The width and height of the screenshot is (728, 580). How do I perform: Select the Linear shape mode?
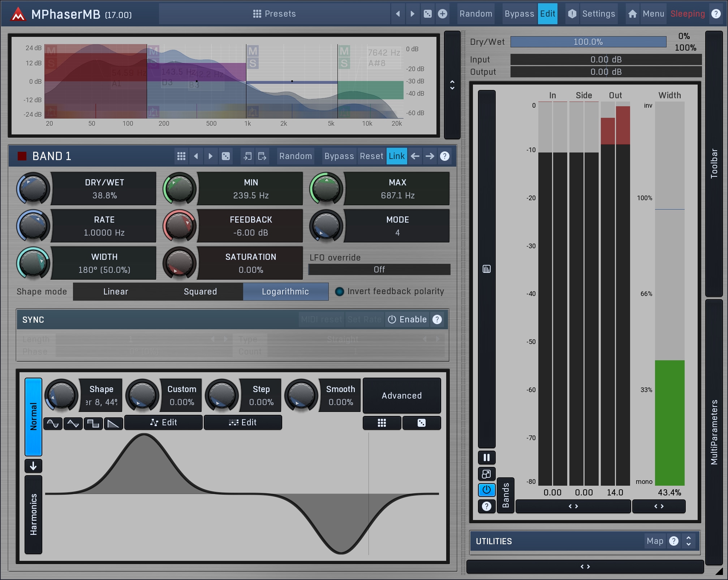point(116,292)
